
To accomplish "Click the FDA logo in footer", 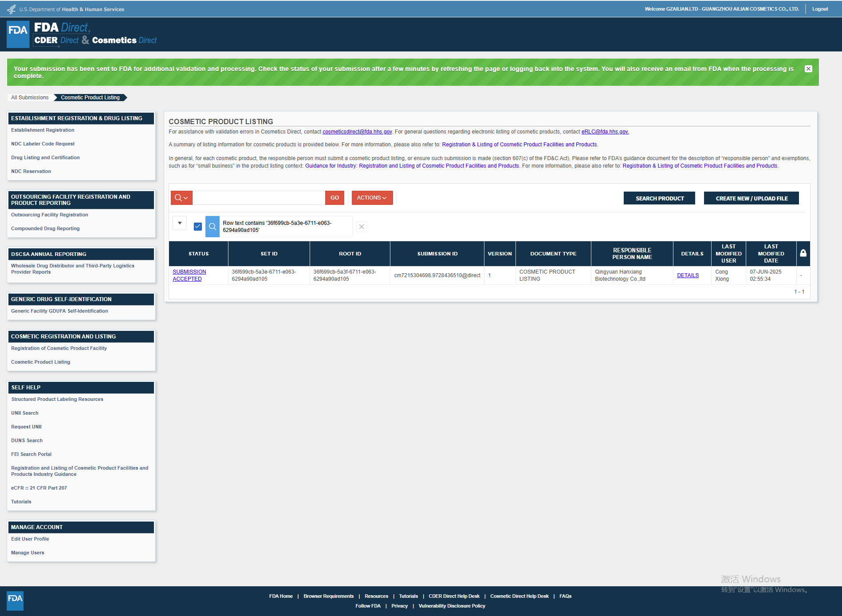I will (15, 600).
